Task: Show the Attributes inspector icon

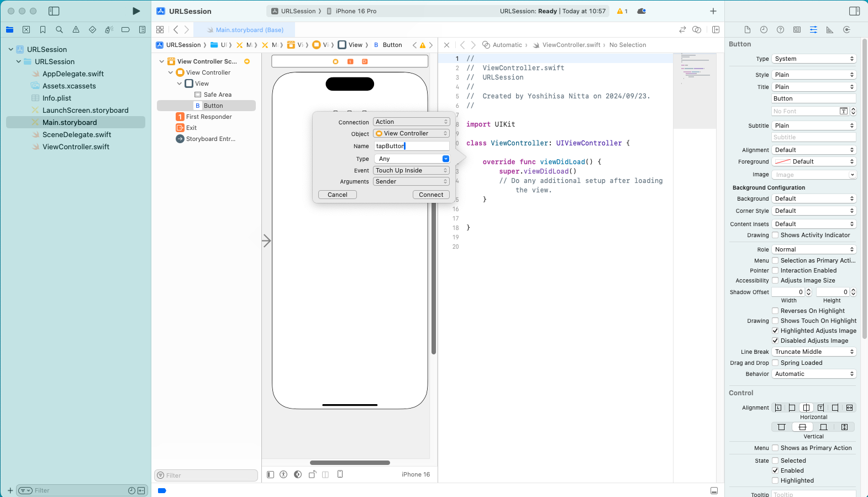Action: [813, 30]
